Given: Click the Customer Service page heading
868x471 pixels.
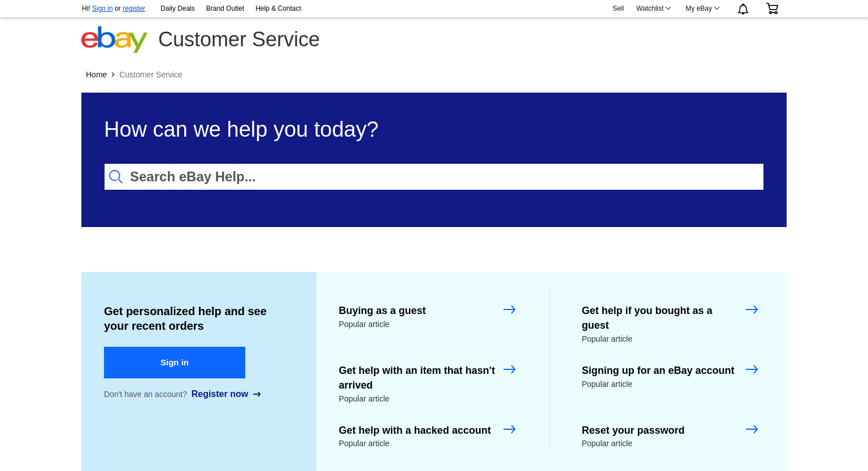Looking at the screenshot, I should coord(239,40).
